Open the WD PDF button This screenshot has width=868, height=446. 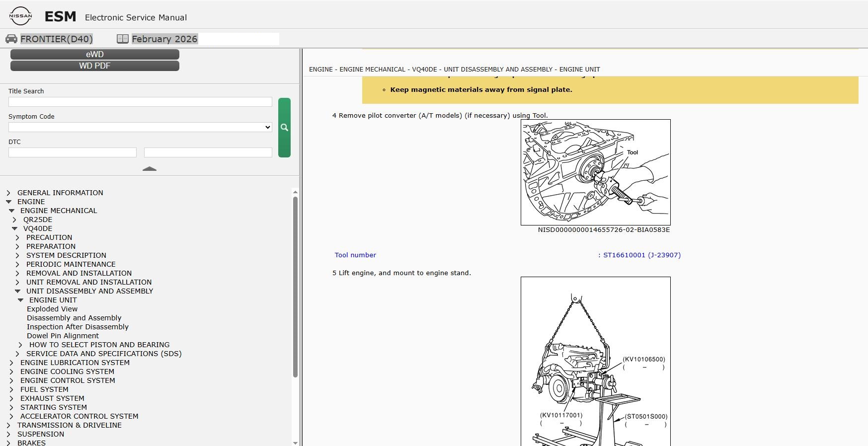click(95, 66)
